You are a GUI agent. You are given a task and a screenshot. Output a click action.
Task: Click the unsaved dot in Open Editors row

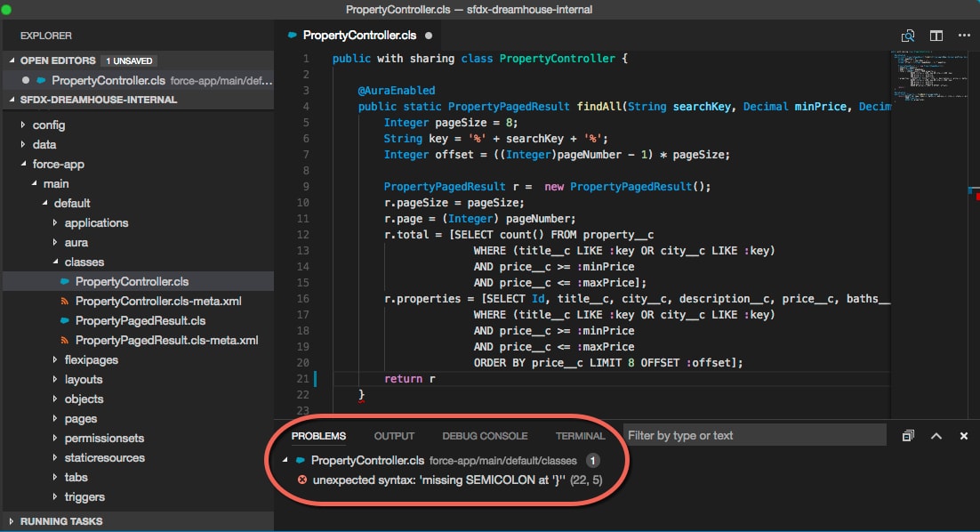click(x=26, y=80)
